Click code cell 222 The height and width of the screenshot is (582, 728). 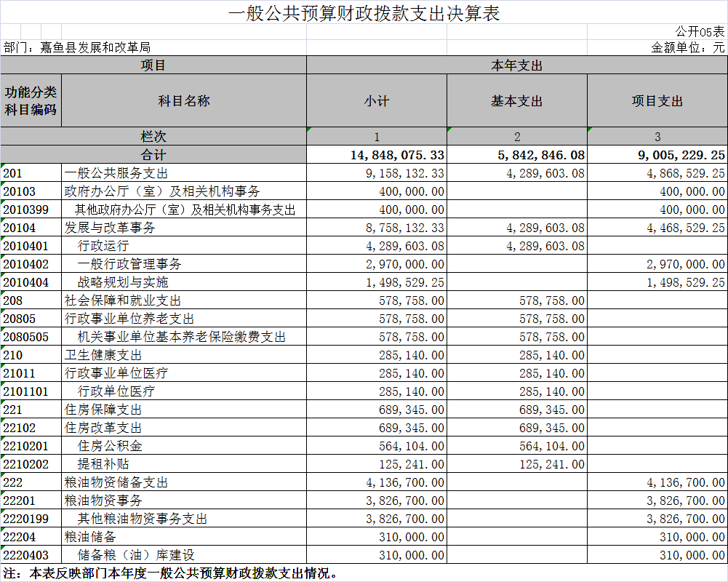click(x=31, y=482)
